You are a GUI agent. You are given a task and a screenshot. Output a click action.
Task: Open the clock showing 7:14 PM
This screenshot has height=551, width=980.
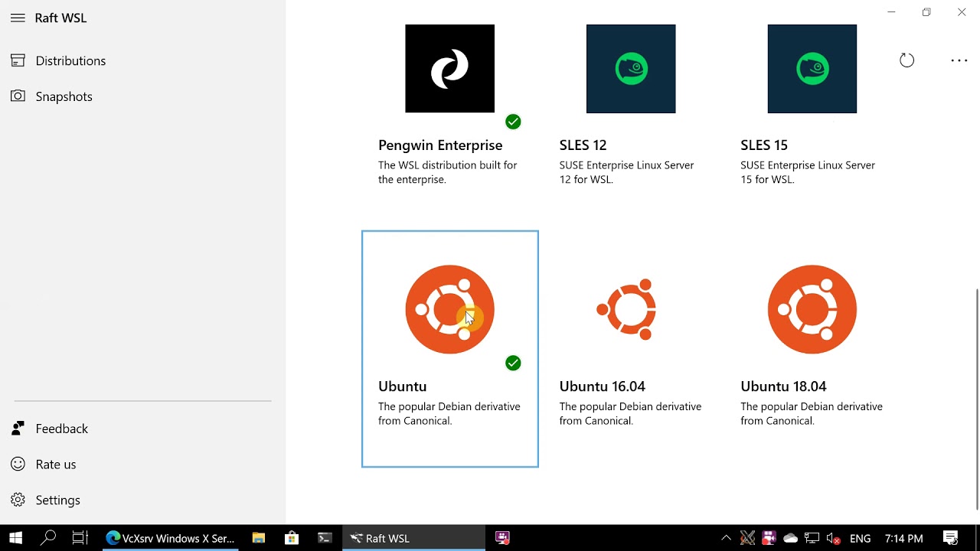point(903,539)
